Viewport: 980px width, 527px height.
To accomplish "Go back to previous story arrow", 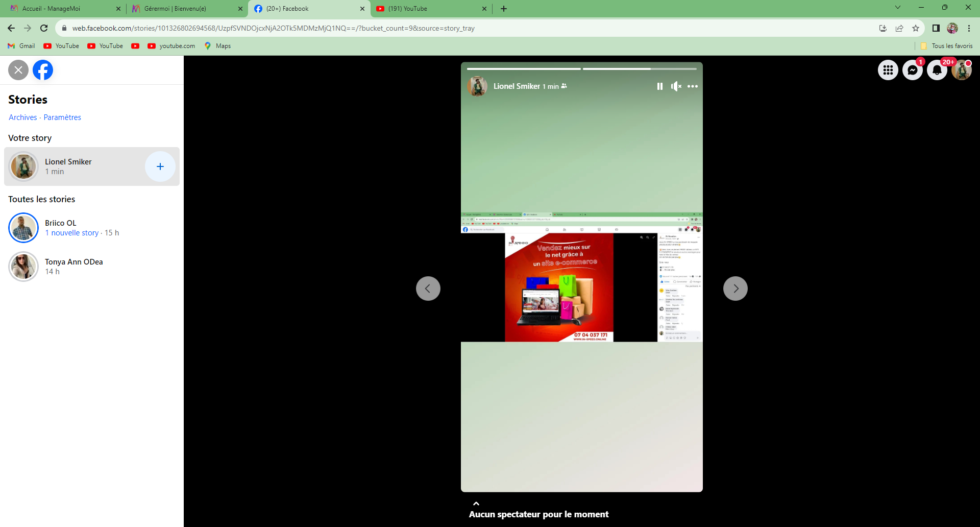I will (428, 289).
